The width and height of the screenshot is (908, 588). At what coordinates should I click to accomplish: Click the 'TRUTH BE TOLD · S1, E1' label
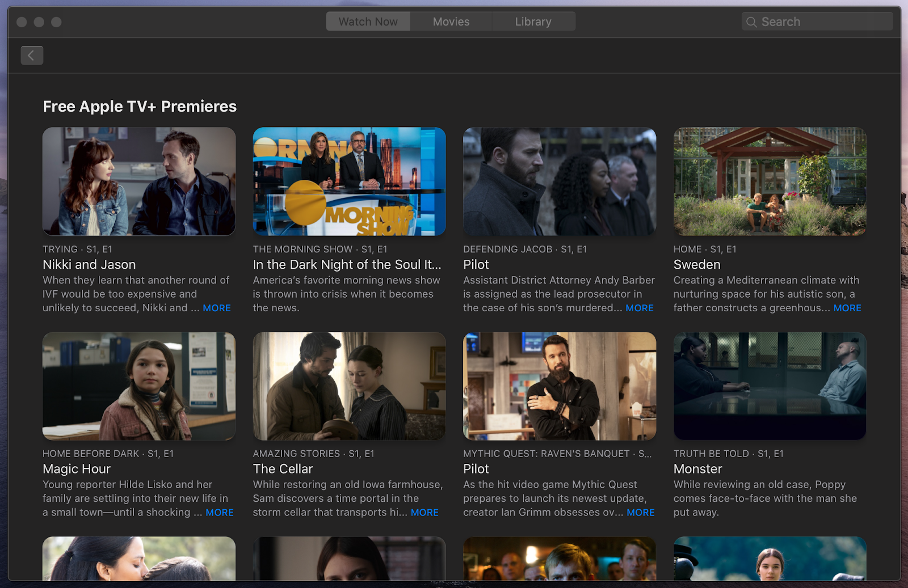[x=728, y=454]
